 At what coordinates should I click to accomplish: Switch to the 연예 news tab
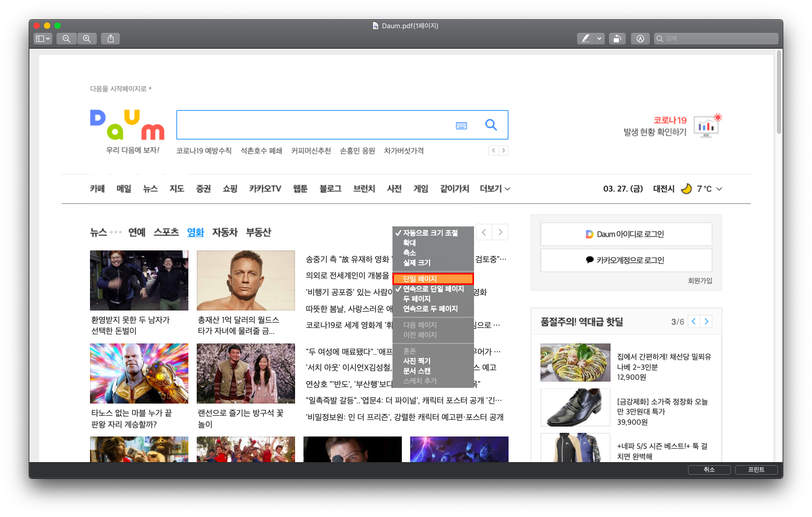[137, 232]
